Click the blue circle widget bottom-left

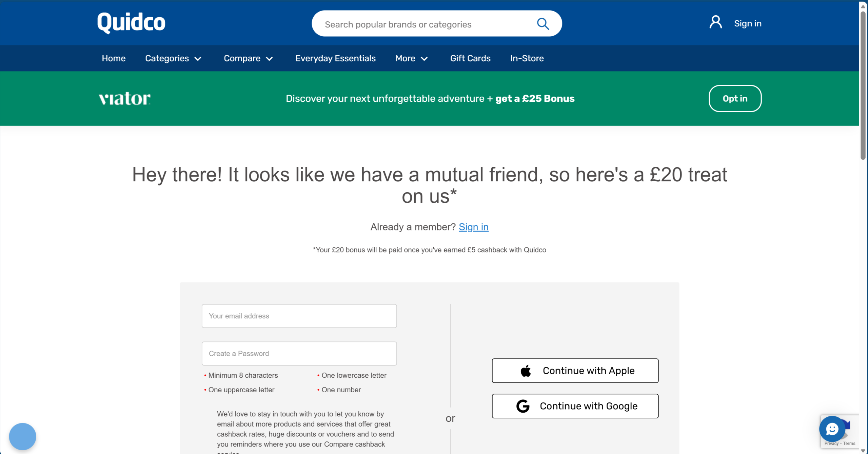click(22, 436)
